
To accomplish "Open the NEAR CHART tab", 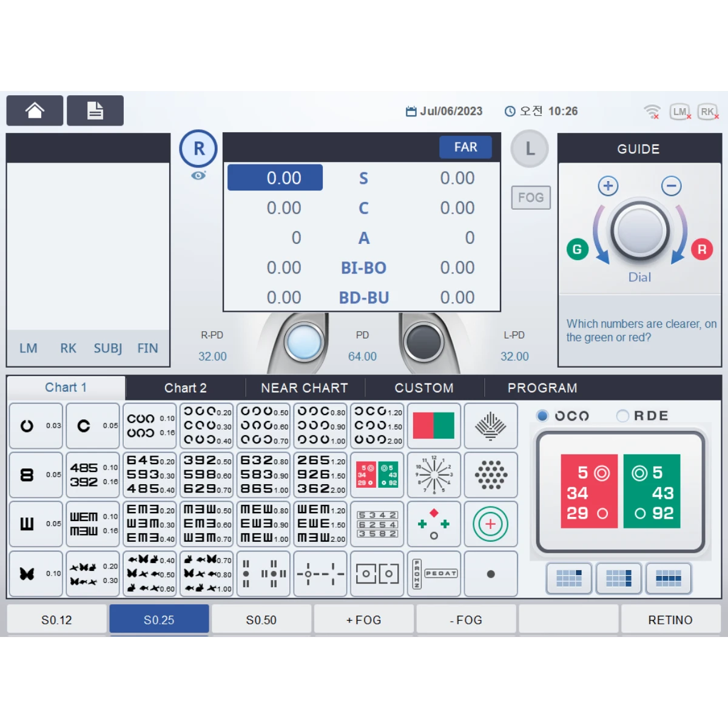I will coord(305,388).
